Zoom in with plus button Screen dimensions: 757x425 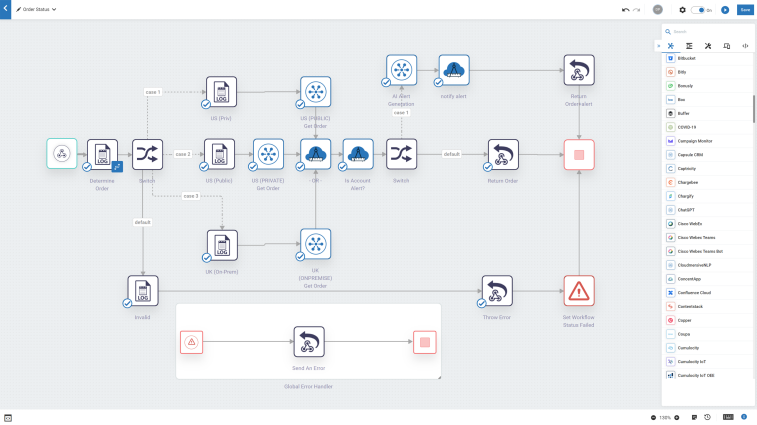(677, 417)
